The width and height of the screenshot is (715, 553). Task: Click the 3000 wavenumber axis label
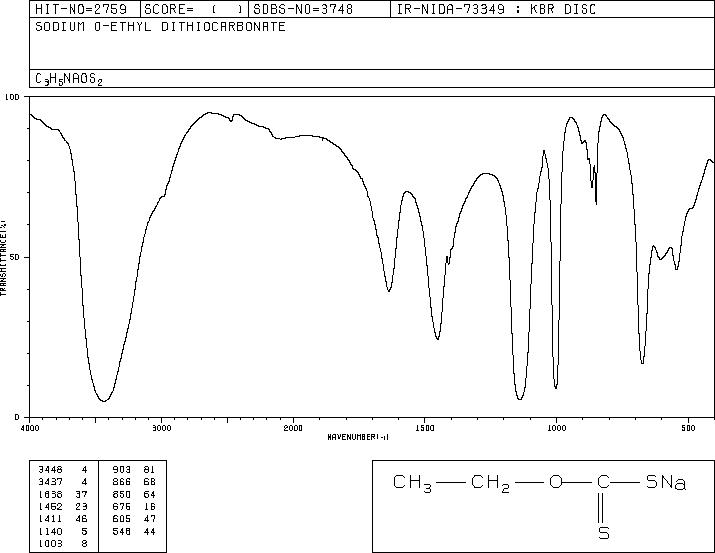point(162,428)
